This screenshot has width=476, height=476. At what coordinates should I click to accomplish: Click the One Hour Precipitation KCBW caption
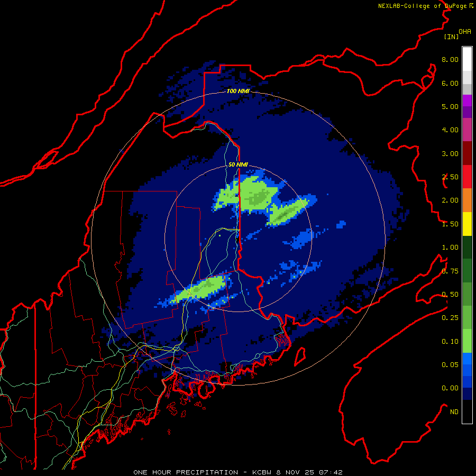(237, 472)
